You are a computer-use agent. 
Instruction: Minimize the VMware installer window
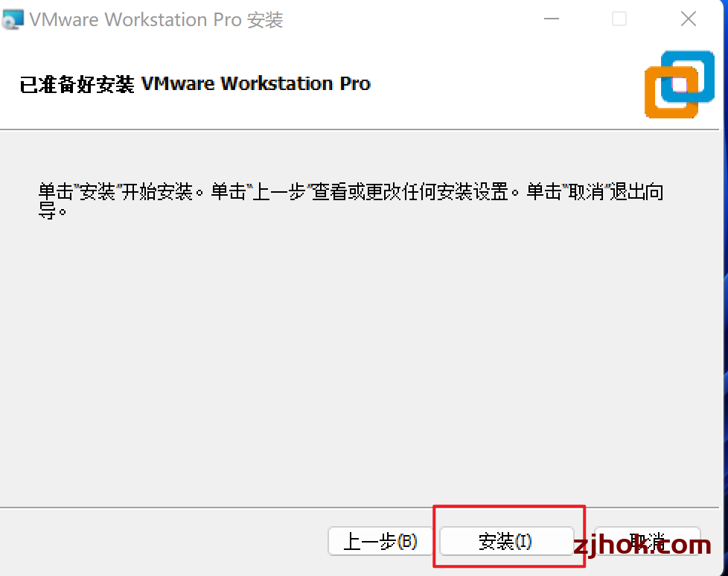tap(552, 19)
